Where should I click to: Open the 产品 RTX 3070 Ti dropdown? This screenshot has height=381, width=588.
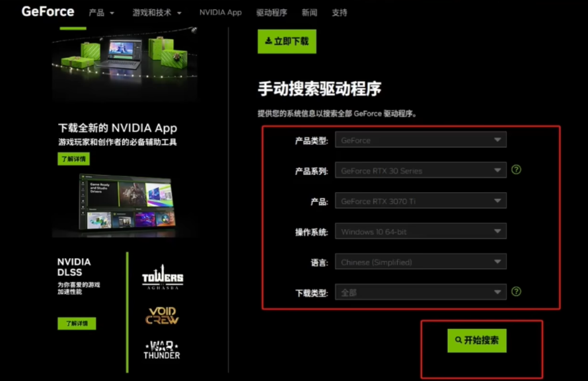pos(420,201)
